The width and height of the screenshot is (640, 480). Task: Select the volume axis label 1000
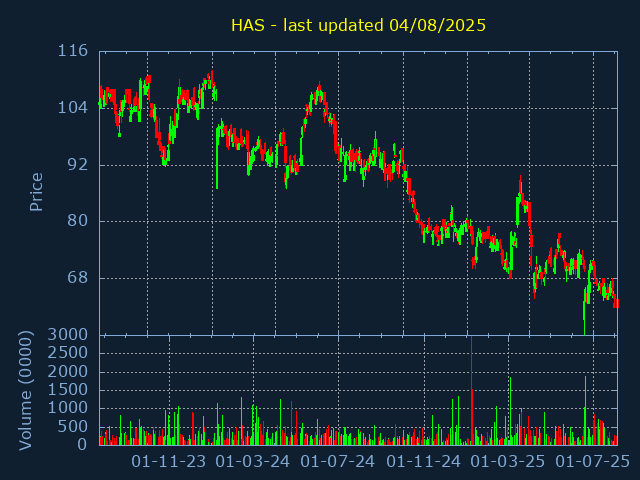tap(68, 408)
